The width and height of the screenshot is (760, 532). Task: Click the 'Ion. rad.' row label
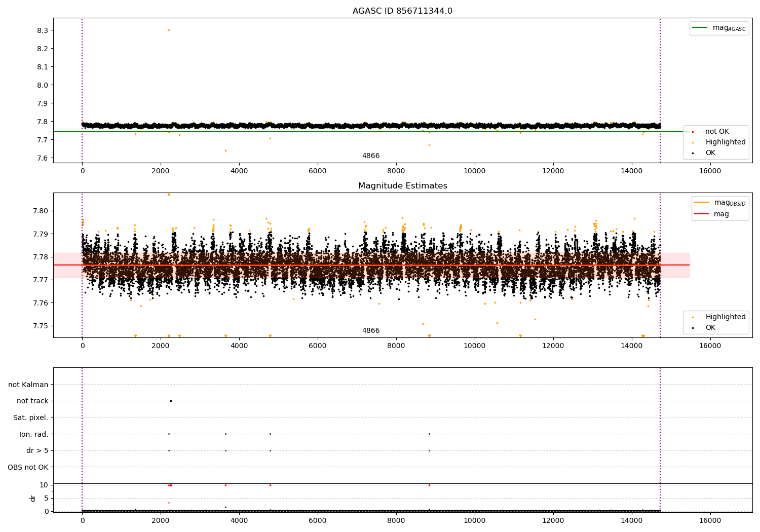pos(34,434)
